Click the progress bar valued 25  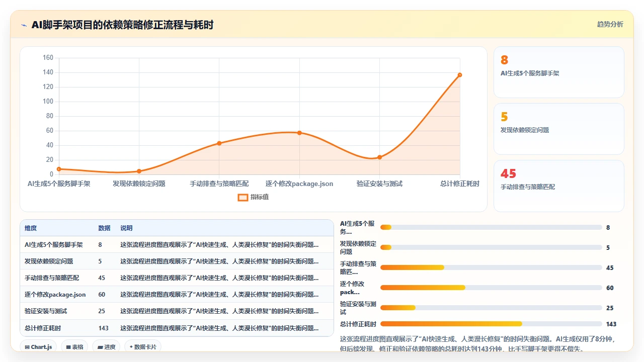[491, 308]
